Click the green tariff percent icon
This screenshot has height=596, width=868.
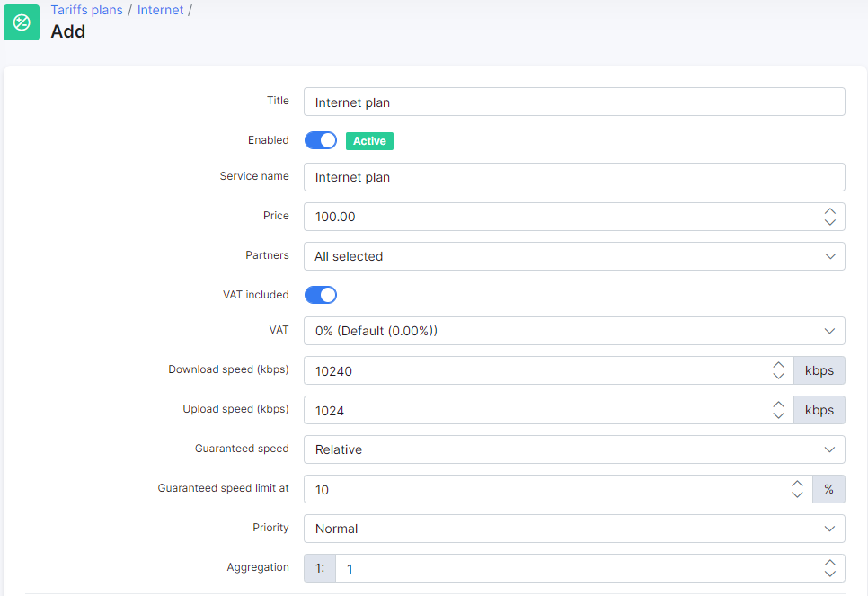[22, 22]
